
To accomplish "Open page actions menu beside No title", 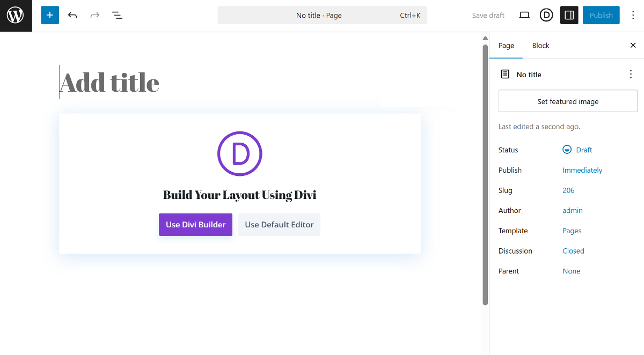I will coord(631,75).
